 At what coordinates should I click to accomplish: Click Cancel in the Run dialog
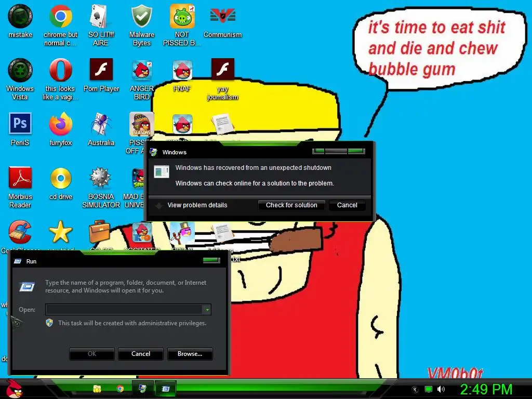coord(140,353)
